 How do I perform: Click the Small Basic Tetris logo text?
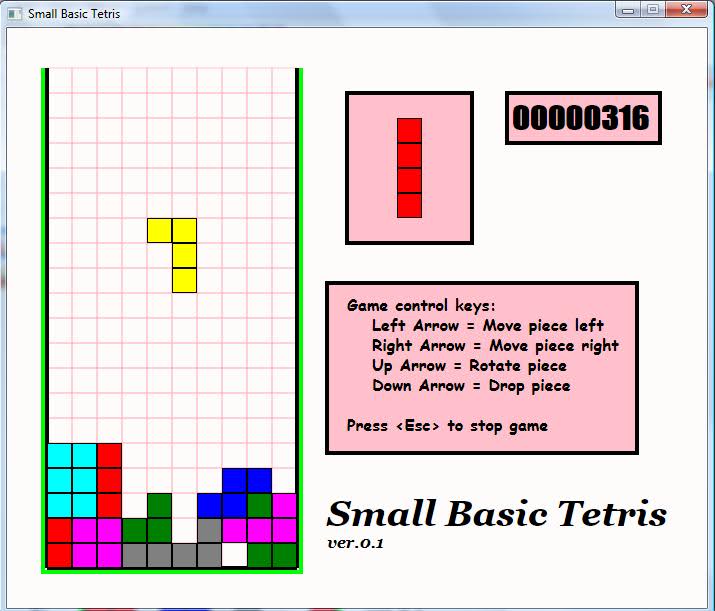pyautogui.click(x=497, y=514)
